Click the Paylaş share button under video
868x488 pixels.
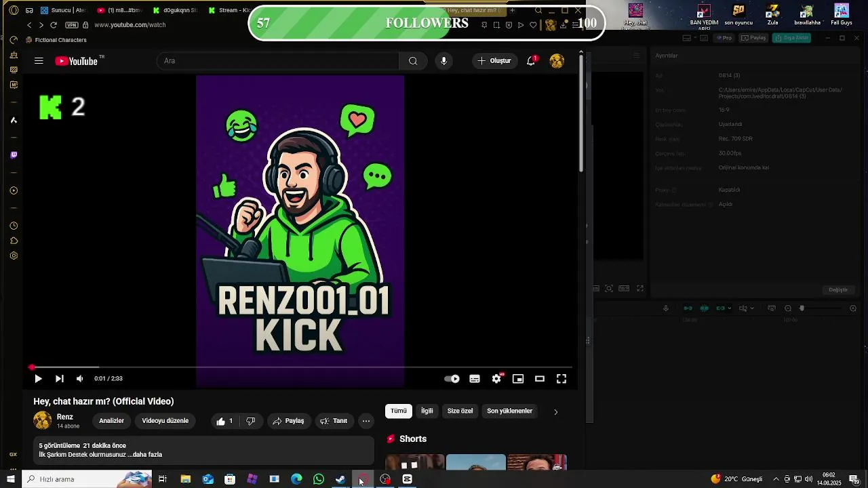click(288, 421)
